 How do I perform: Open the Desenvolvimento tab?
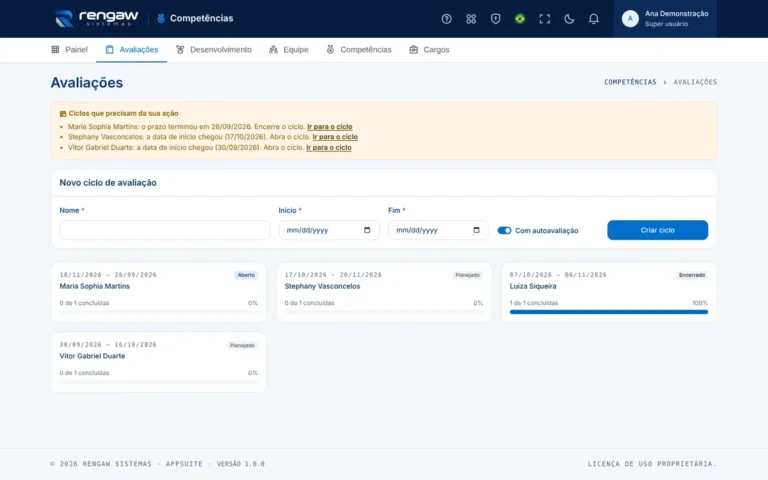click(214, 49)
